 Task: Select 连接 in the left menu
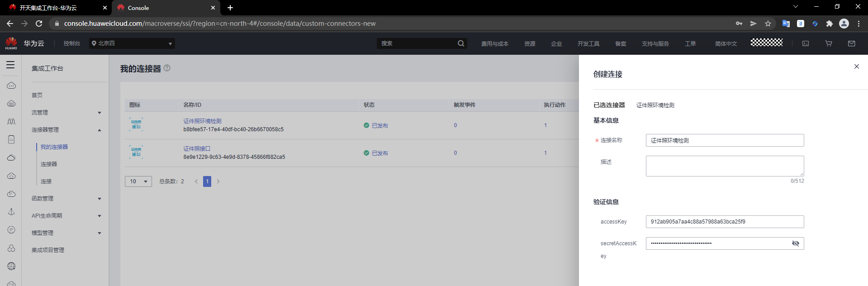[x=46, y=181]
